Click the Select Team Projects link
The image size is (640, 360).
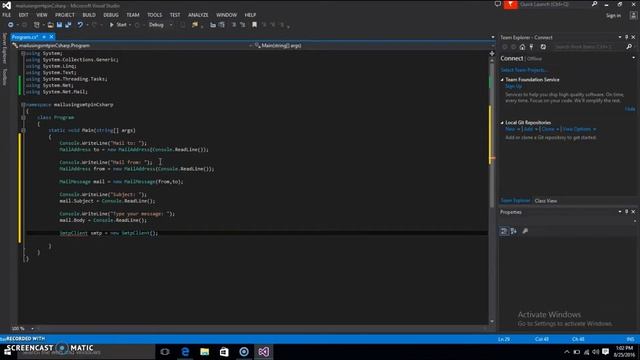click(x=523, y=70)
